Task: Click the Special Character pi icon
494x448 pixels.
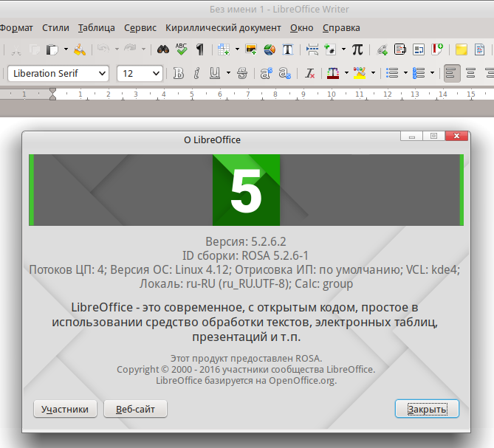Action: 357,49
